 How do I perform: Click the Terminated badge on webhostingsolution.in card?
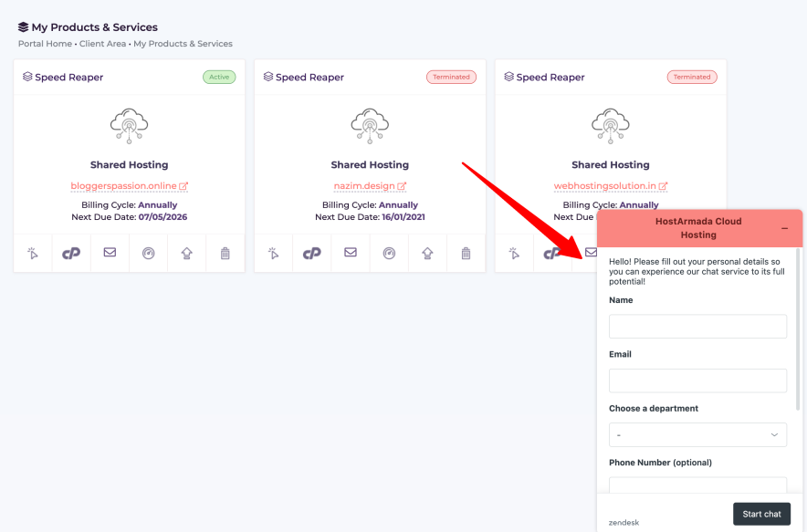(692, 78)
